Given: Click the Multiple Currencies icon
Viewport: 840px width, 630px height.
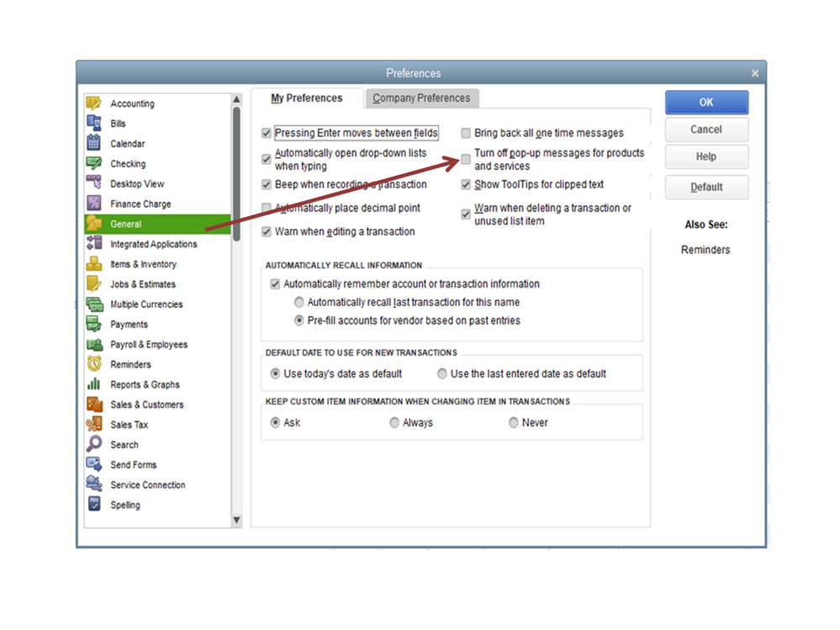Looking at the screenshot, I should point(94,304).
